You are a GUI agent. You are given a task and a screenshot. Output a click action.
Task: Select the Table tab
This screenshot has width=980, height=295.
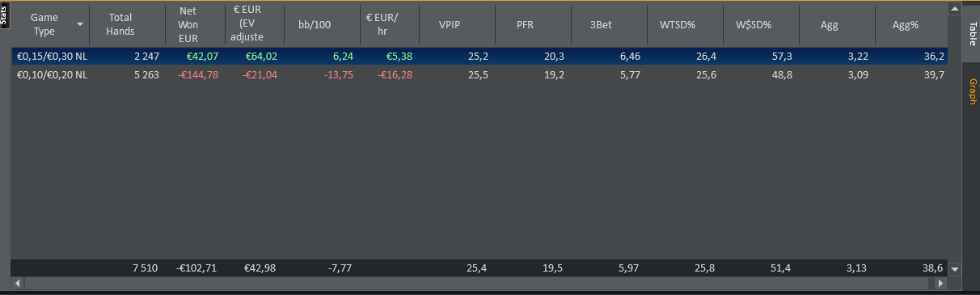coord(971,33)
